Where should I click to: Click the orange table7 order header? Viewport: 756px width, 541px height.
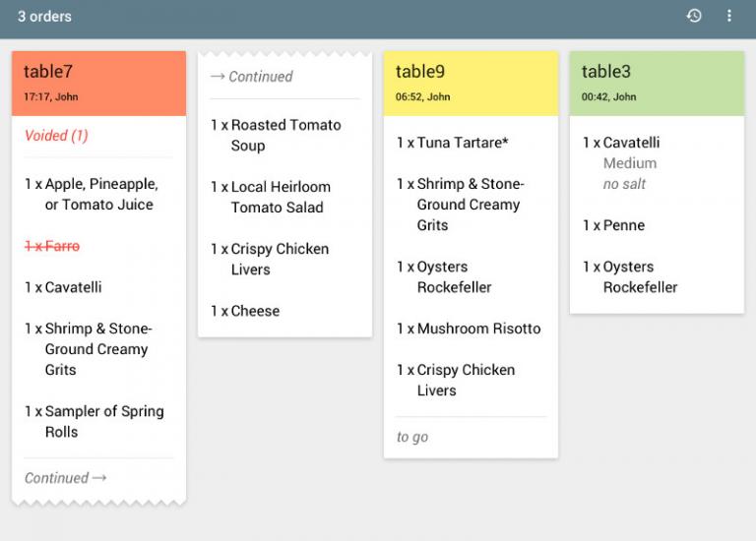point(98,83)
